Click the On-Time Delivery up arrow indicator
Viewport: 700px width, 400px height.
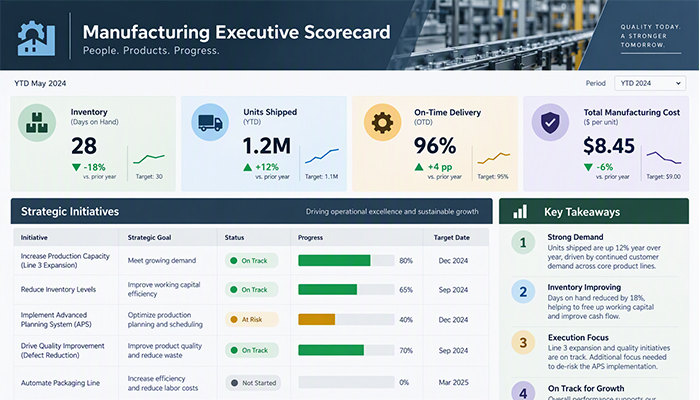pyautogui.click(x=419, y=167)
